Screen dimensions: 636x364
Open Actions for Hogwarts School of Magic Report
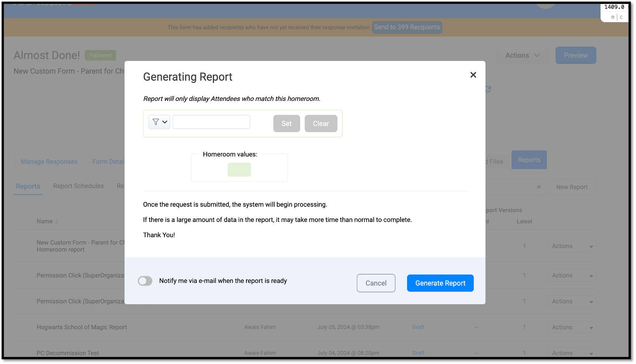click(x=572, y=327)
